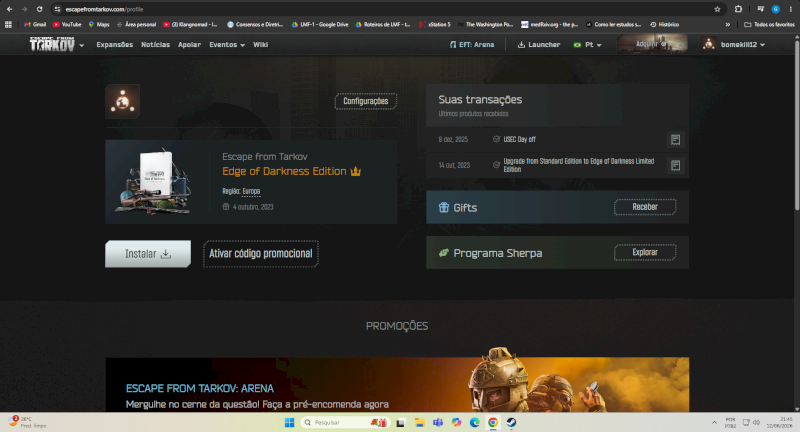Open the Chrome apps grid shortcut

click(x=8, y=24)
